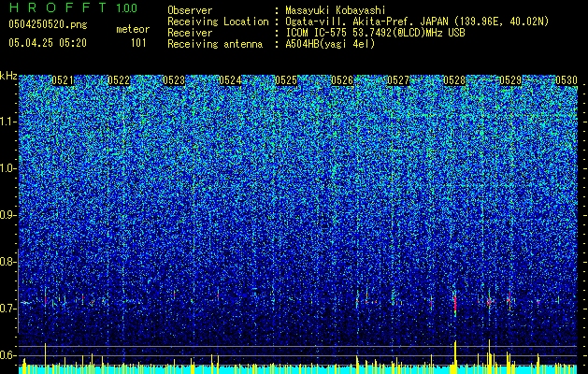Select the 1.0 frequency axis label

[x=7, y=168]
